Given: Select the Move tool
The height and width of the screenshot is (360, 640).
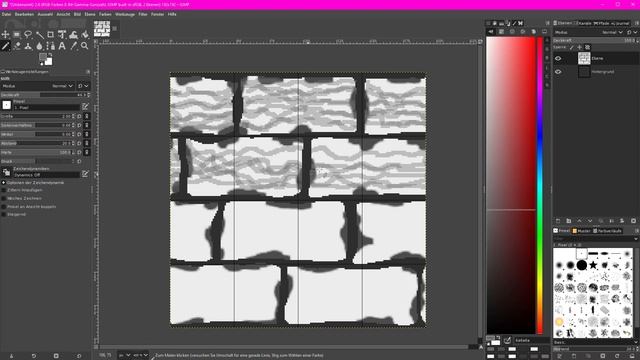Looking at the screenshot, I should click(5, 34).
